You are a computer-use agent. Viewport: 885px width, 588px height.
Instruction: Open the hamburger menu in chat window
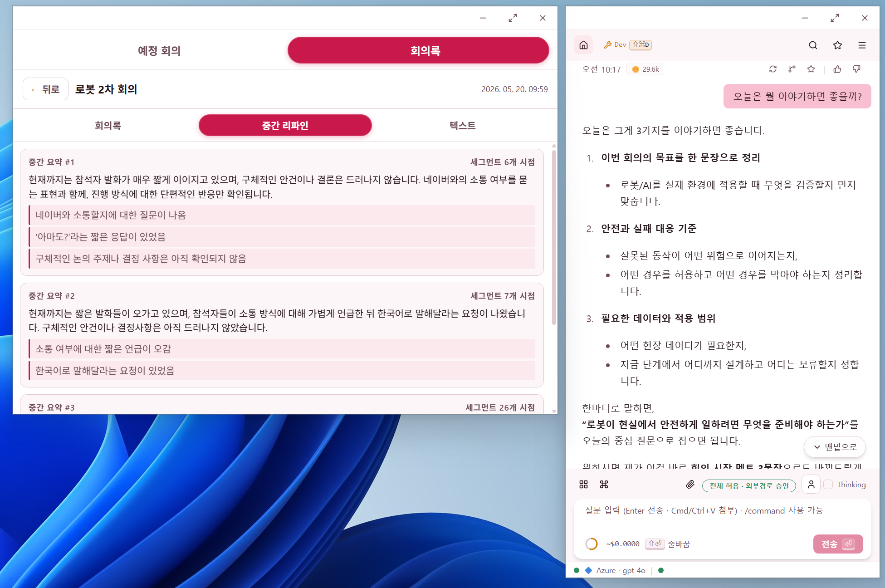pyautogui.click(x=862, y=45)
